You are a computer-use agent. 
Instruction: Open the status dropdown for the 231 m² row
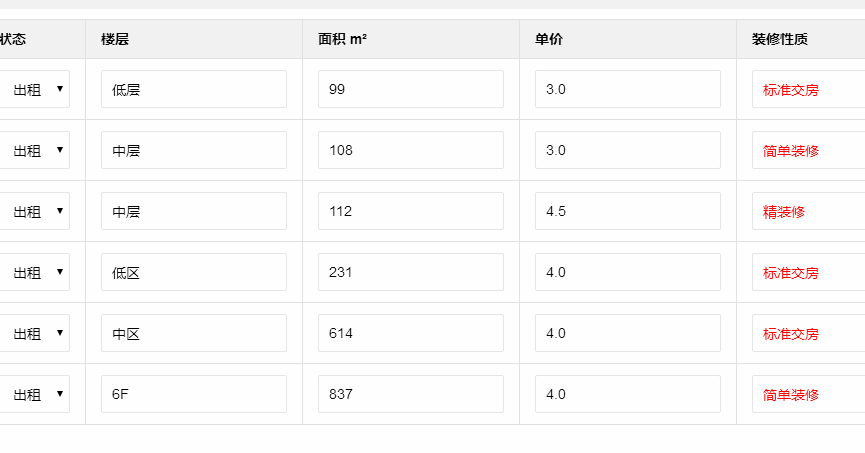click(35, 272)
